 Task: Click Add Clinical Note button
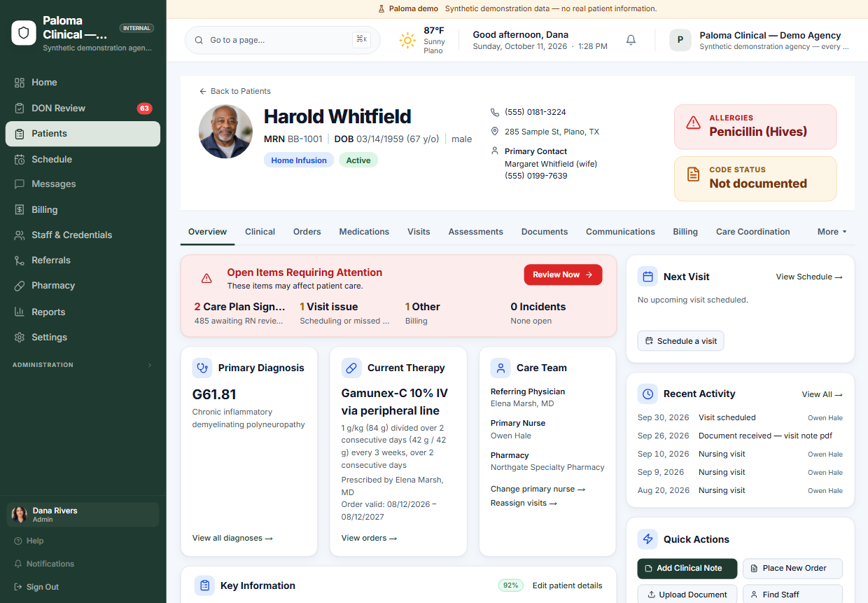(687, 569)
